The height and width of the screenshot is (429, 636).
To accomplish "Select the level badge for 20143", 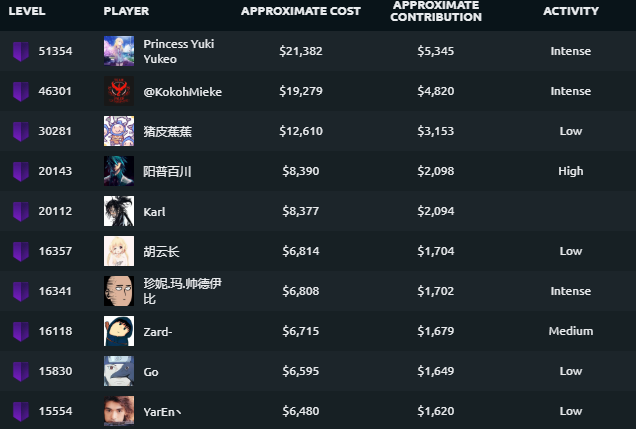I will [21, 171].
